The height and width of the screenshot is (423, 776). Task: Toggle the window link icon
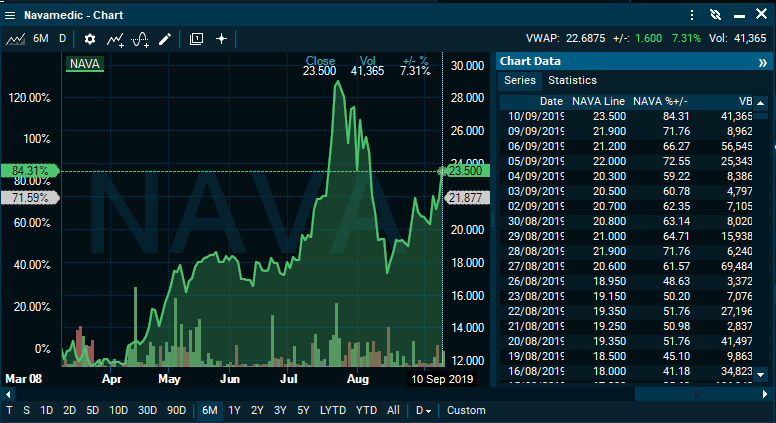[x=715, y=16]
